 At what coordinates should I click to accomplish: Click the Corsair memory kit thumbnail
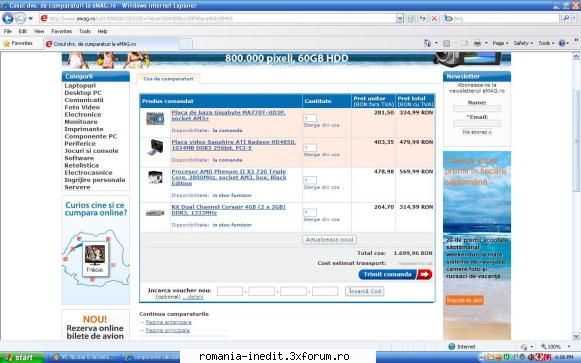point(155,213)
